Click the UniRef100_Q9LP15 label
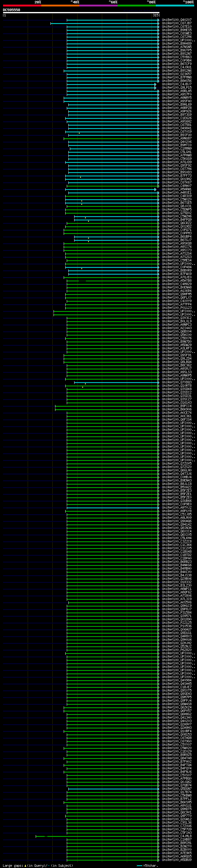The width and height of the screenshot is (197, 868). (x=176, y=88)
